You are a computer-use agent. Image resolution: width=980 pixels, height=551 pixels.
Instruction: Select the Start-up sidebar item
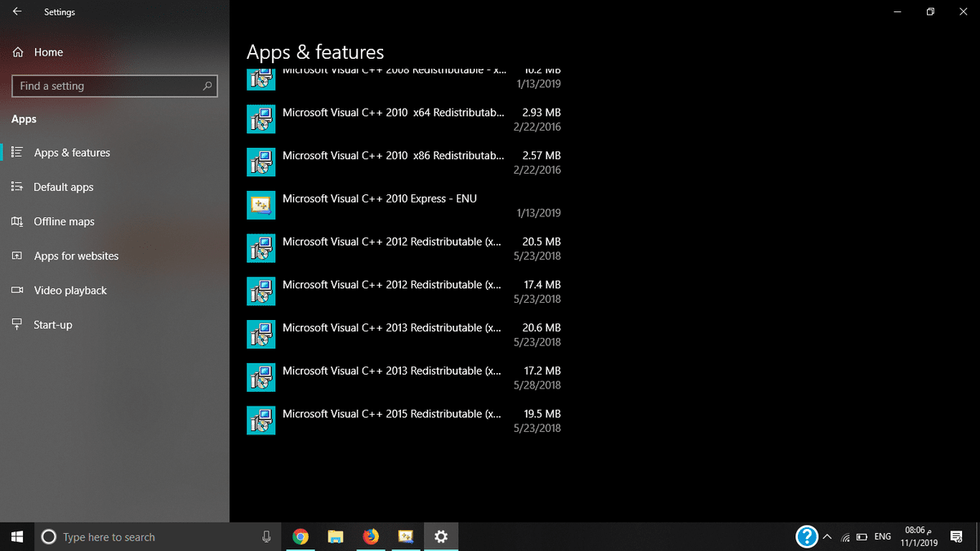pos(52,324)
